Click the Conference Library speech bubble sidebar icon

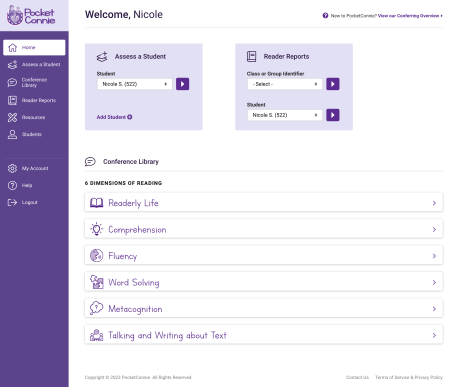[12, 82]
